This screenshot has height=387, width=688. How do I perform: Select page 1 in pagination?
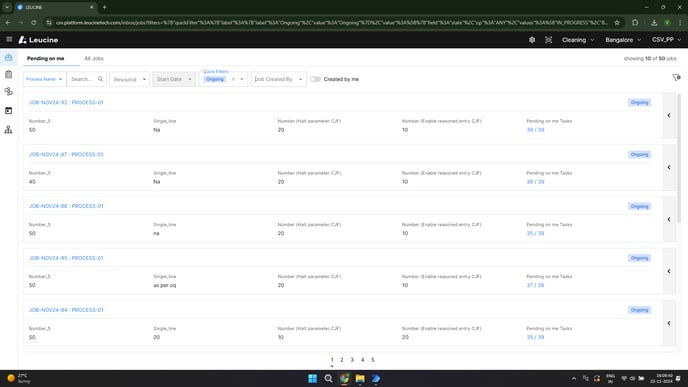332,360
